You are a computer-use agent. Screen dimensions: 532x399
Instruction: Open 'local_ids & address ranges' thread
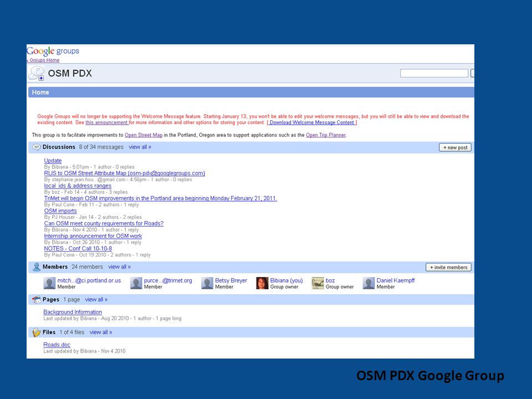click(78, 186)
